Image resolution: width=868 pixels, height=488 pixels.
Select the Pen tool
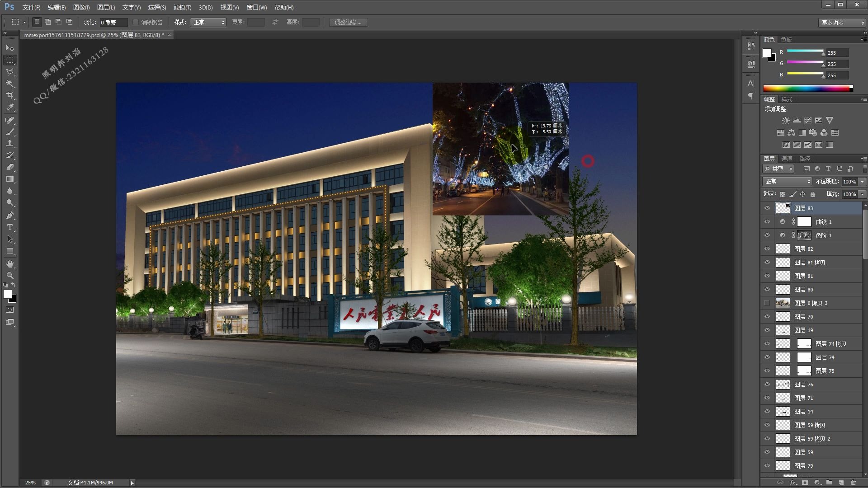[10, 216]
